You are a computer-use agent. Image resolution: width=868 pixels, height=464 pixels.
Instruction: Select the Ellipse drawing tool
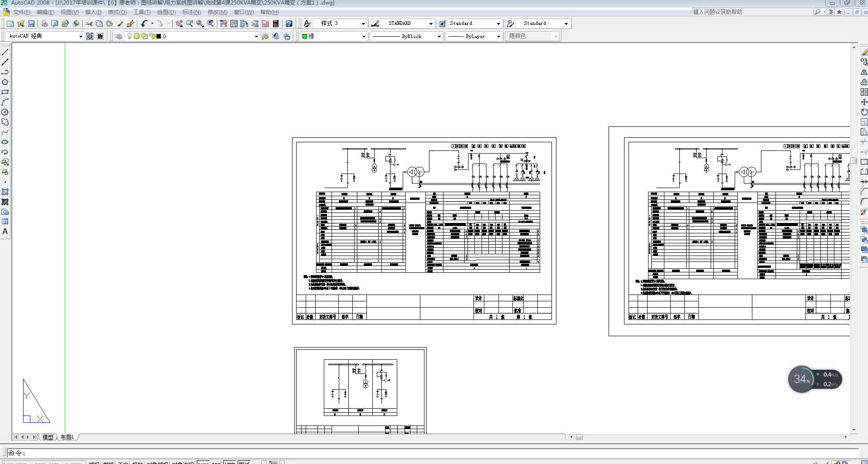[x=5, y=142]
